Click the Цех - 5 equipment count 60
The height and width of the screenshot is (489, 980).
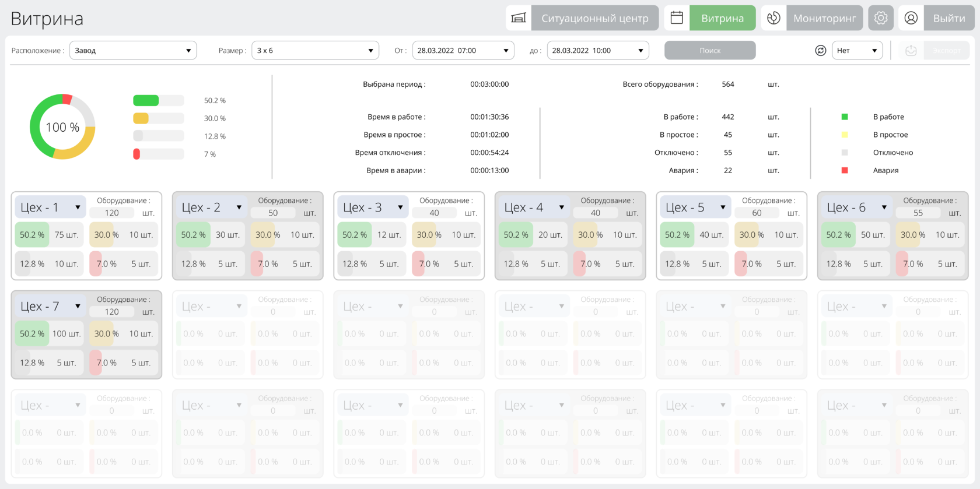coord(757,213)
